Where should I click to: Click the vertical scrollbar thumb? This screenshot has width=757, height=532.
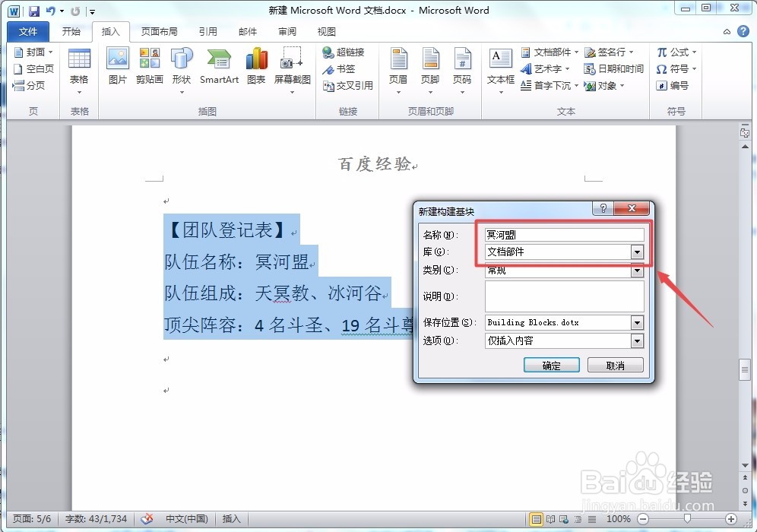(744, 370)
